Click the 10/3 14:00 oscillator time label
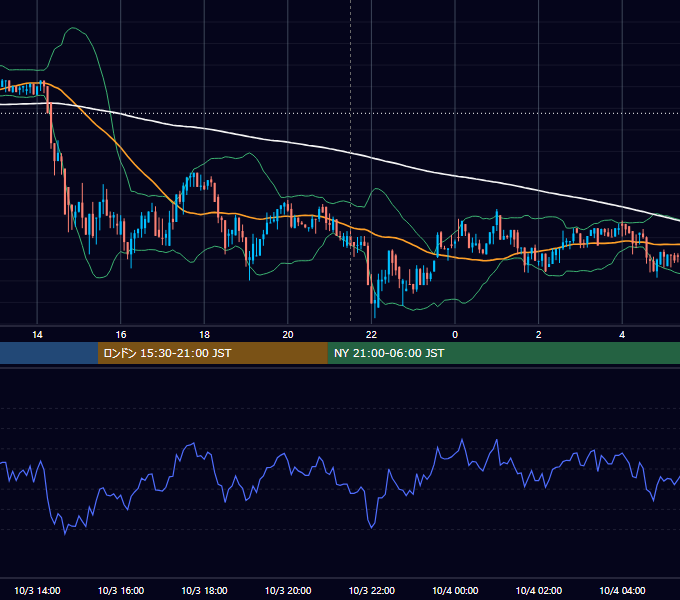Viewport: 680px width, 600px height. point(37,590)
